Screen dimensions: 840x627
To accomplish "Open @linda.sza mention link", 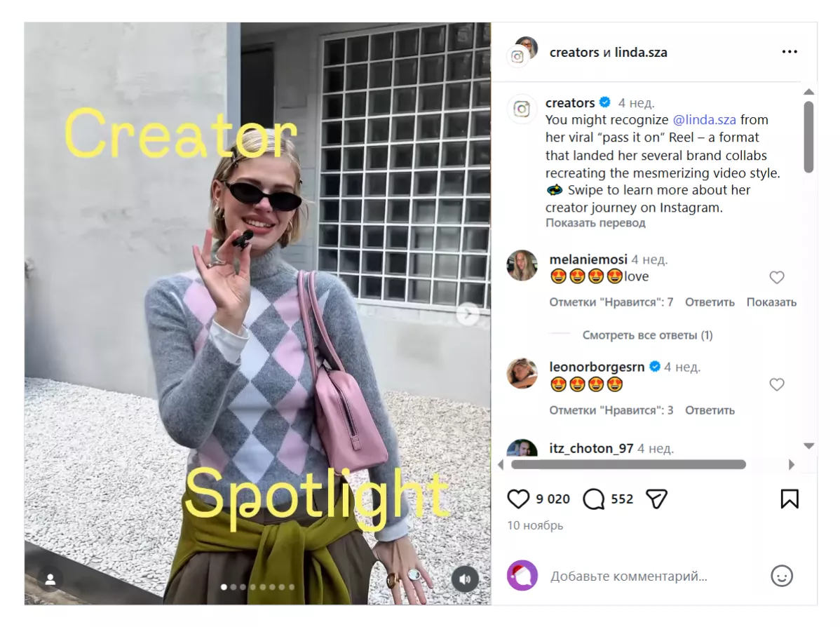I will pyautogui.click(x=704, y=119).
